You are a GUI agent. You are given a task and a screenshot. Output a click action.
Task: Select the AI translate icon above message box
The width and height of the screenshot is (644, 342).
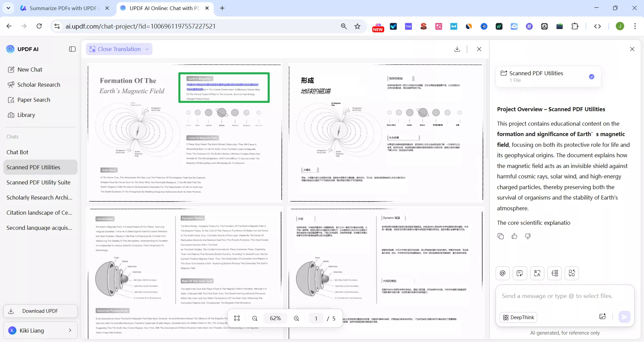click(537, 273)
